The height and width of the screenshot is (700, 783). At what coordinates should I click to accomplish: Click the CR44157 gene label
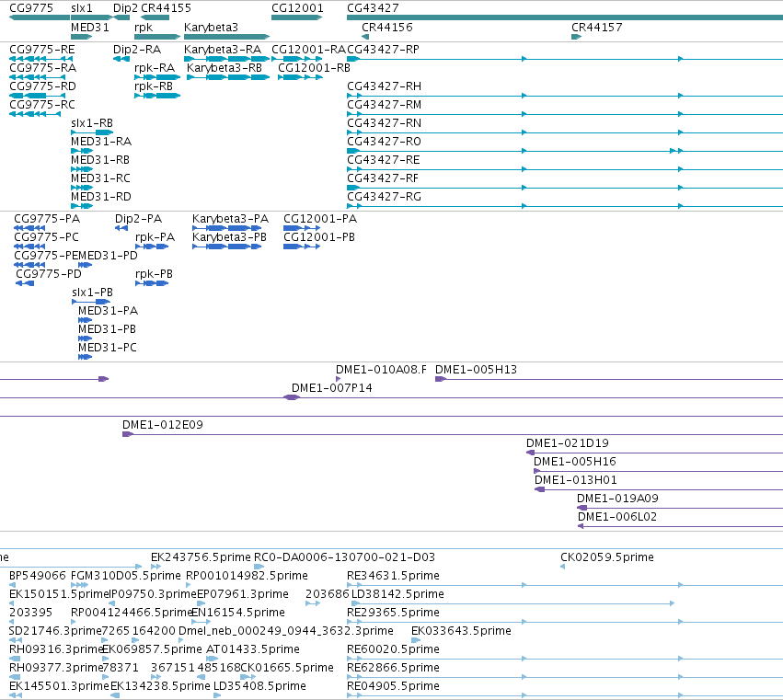pos(597,28)
